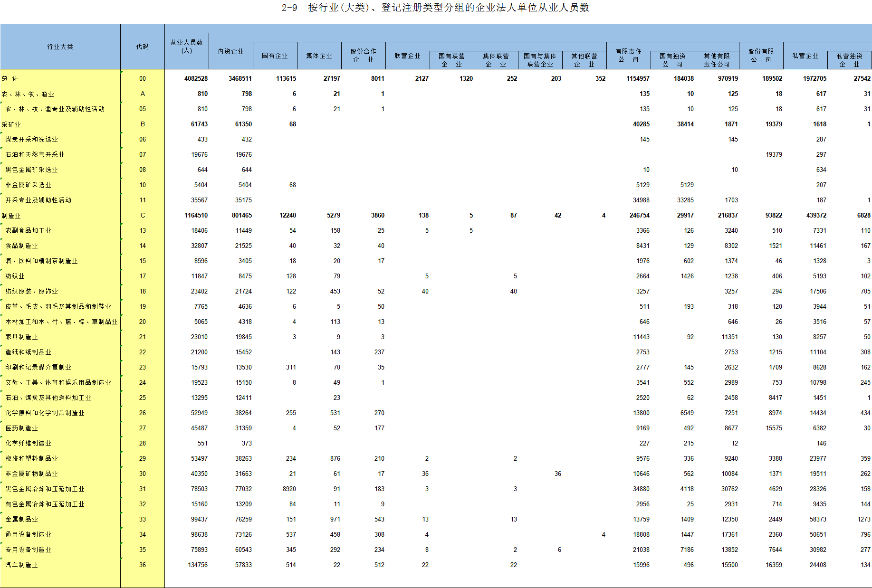
Task: Select the value 1164510 in manufacturing row
Action: point(196,215)
